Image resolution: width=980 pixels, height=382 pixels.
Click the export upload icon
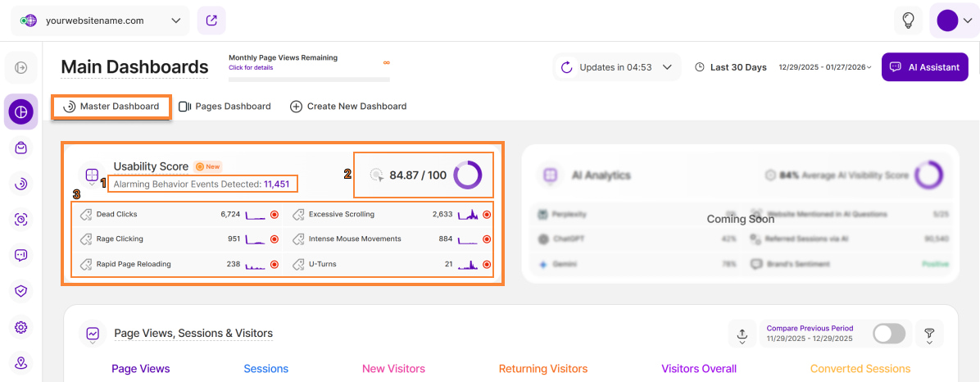pyautogui.click(x=742, y=334)
